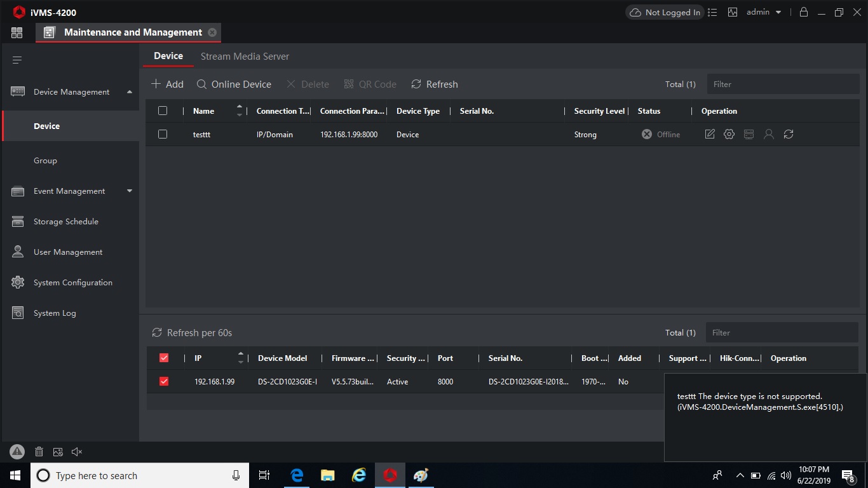Open remote configuration gear for testtt
The width and height of the screenshot is (868, 488).
click(x=729, y=134)
